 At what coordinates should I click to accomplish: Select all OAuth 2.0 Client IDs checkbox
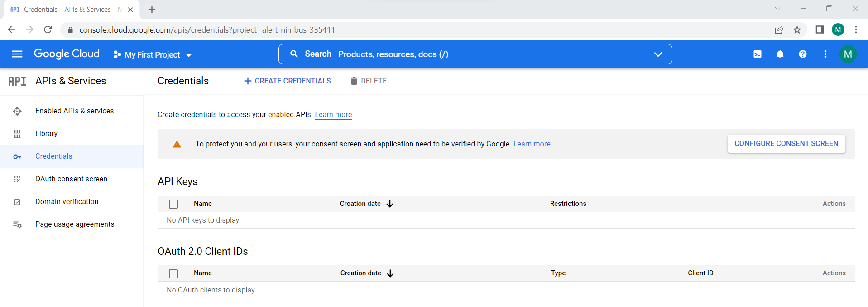(x=173, y=273)
